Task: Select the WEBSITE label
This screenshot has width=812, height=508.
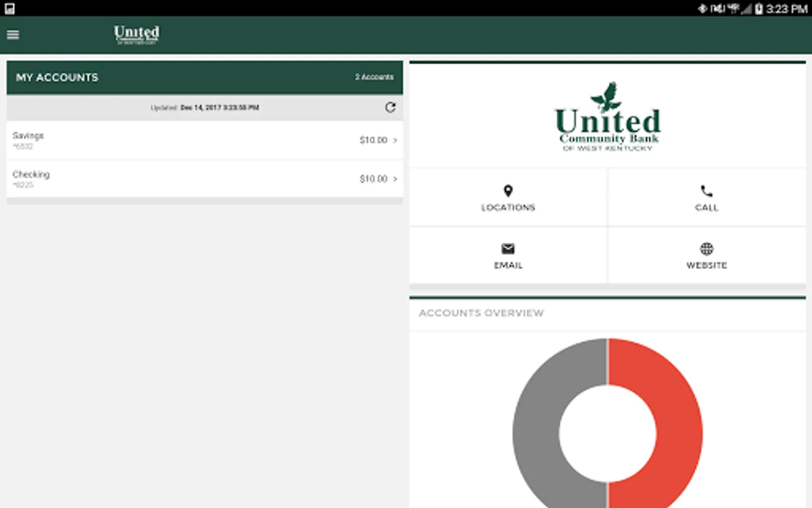Action: [x=707, y=265]
